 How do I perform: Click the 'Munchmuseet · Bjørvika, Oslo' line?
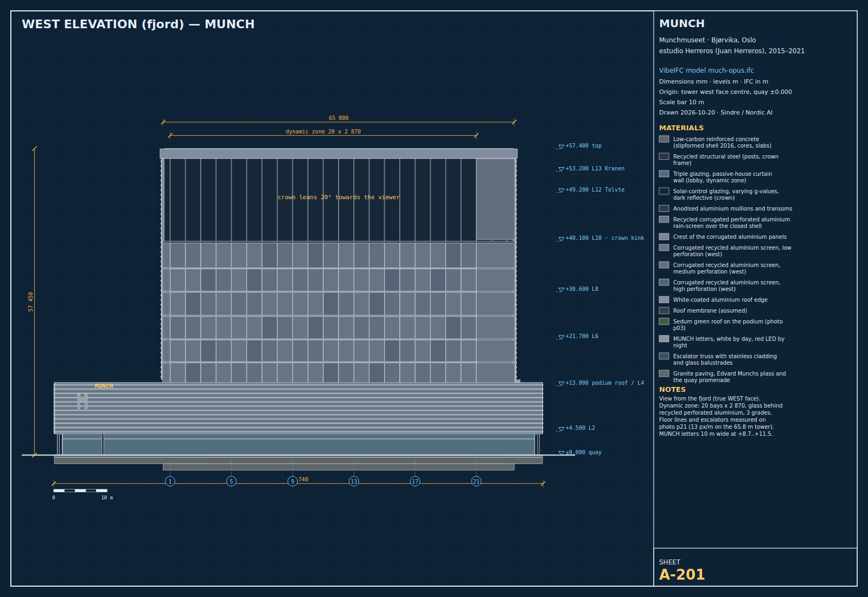coord(707,40)
